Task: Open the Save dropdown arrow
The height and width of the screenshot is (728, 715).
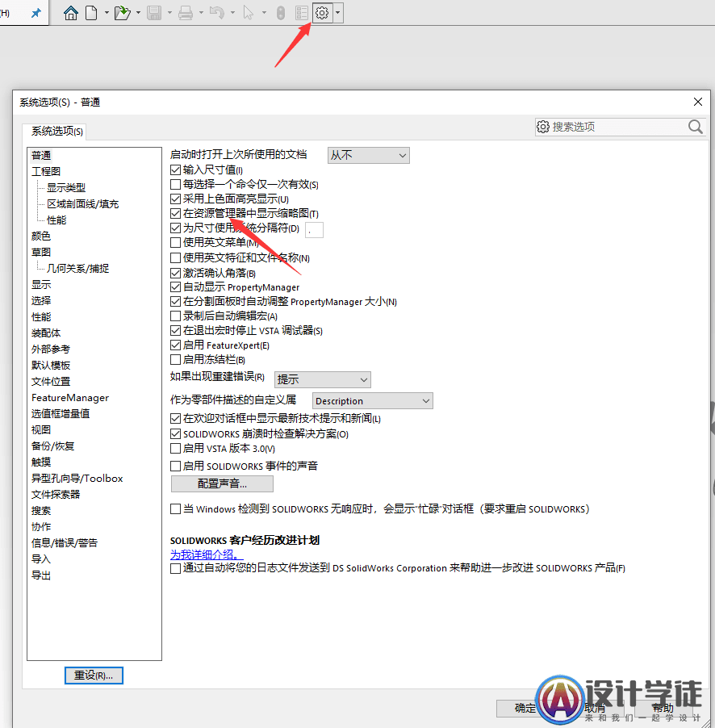Action: tap(170, 13)
